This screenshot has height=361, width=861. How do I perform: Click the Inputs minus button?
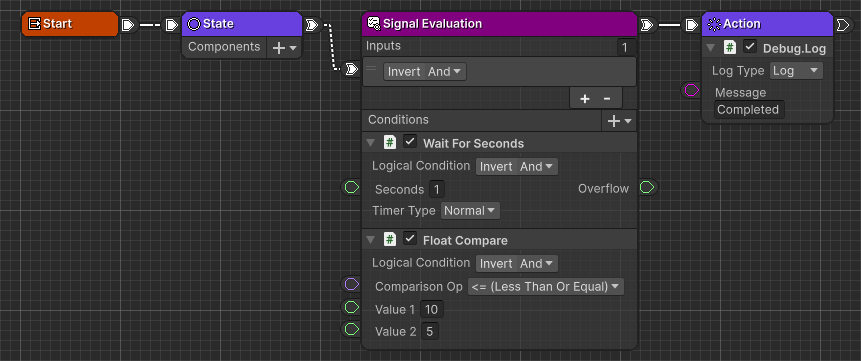click(607, 99)
